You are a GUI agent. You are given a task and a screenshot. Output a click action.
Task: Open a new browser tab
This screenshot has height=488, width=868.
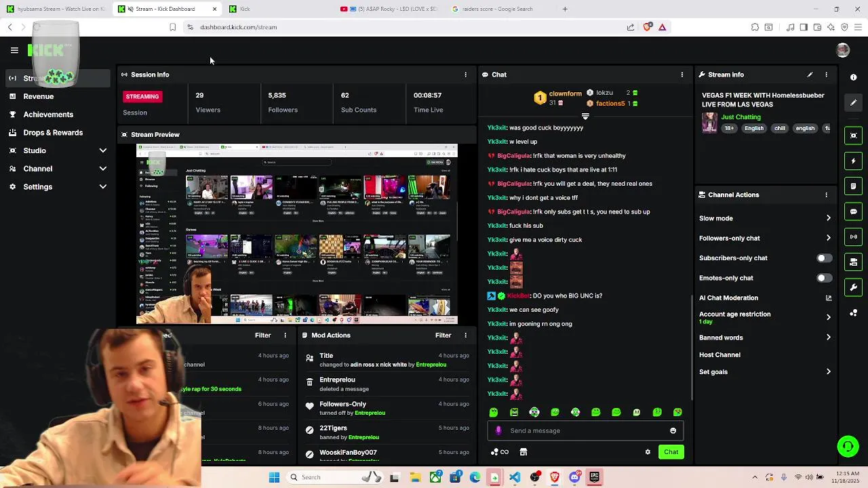click(x=565, y=9)
